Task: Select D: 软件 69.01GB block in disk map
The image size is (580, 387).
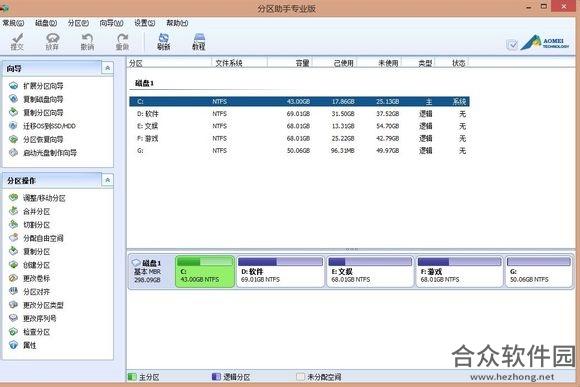Action: (280, 271)
